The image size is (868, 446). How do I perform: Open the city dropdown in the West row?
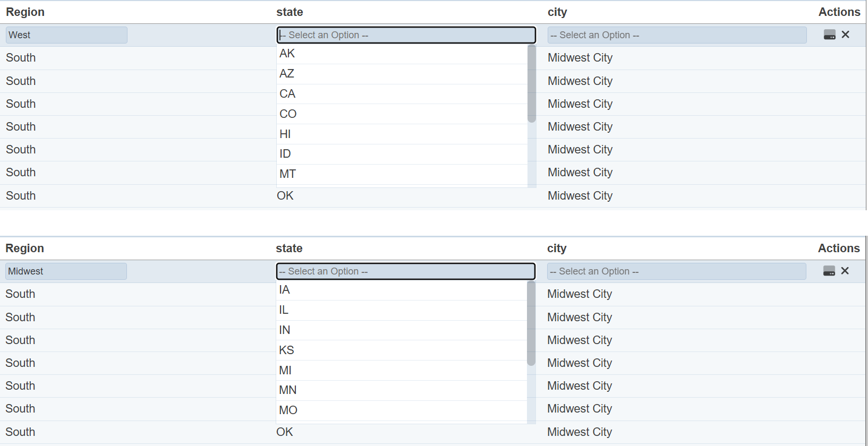coord(677,35)
